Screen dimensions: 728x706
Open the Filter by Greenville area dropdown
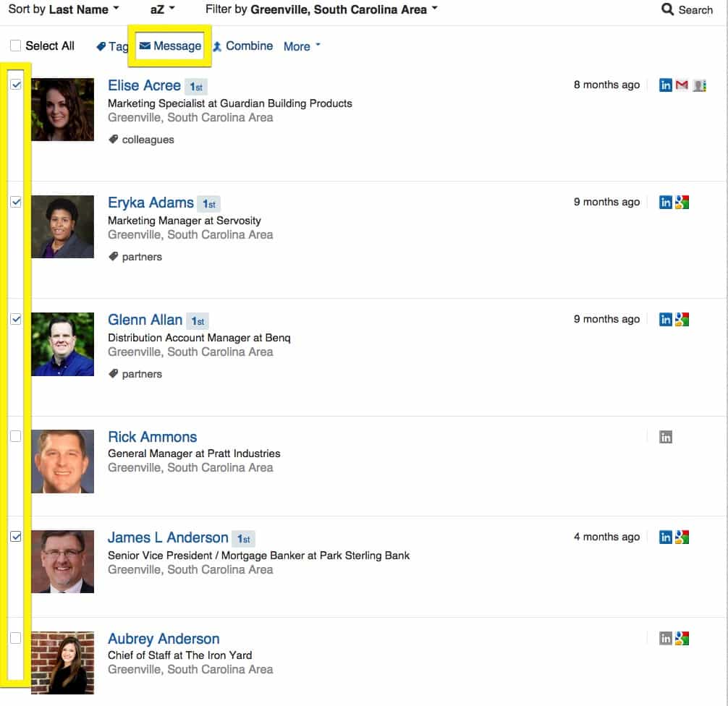coord(321,9)
